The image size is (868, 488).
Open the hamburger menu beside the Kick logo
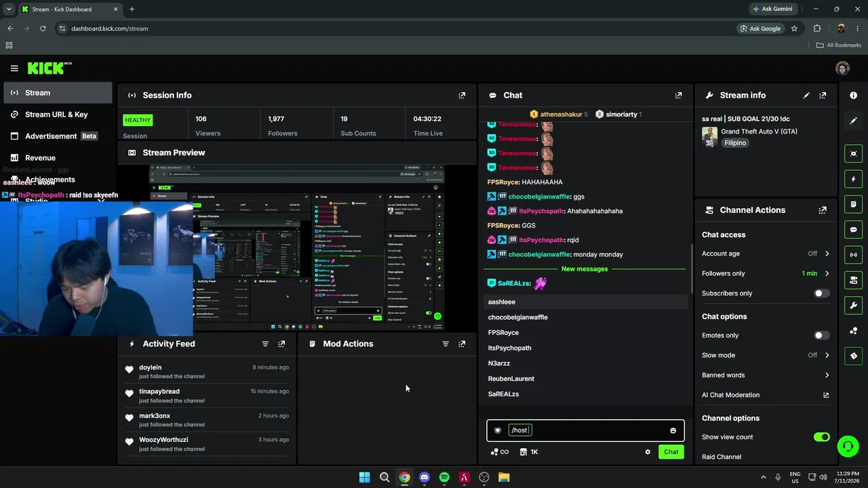[x=14, y=68]
